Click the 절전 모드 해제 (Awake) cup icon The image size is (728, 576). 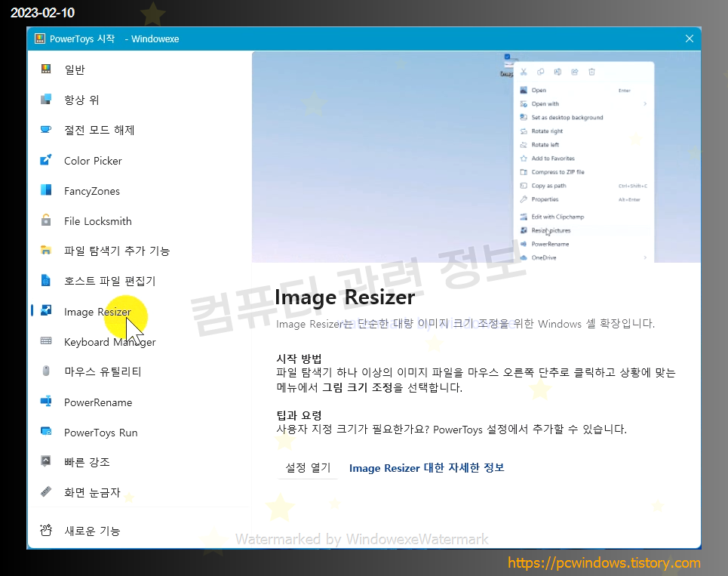click(45, 129)
